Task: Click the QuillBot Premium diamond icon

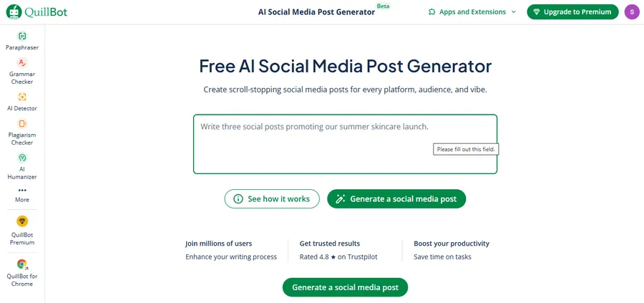Action: 22,221
